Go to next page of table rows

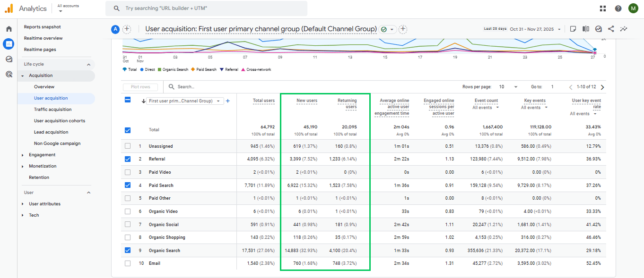(x=602, y=87)
